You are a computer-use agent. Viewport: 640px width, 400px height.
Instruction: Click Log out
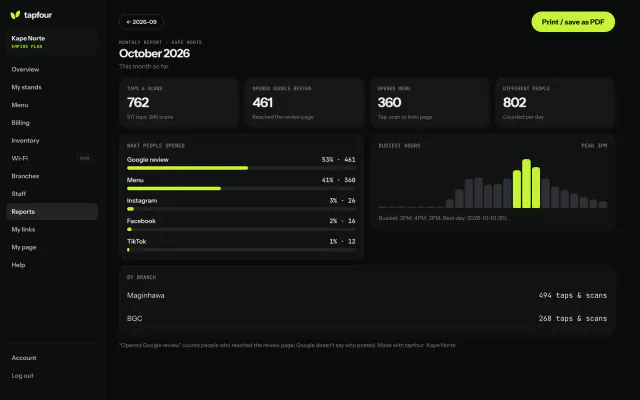[x=52, y=376]
